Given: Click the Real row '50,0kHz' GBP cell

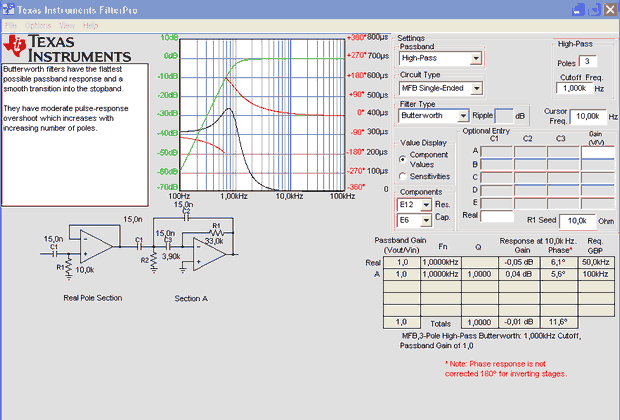Looking at the screenshot, I should [595, 262].
